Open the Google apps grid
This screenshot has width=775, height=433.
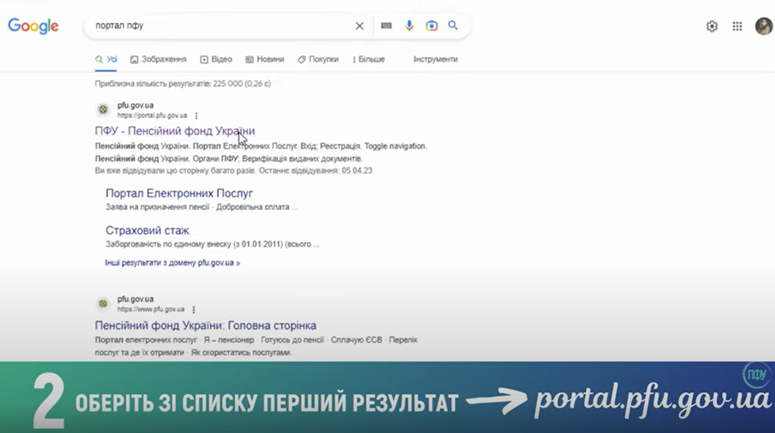coord(738,27)
